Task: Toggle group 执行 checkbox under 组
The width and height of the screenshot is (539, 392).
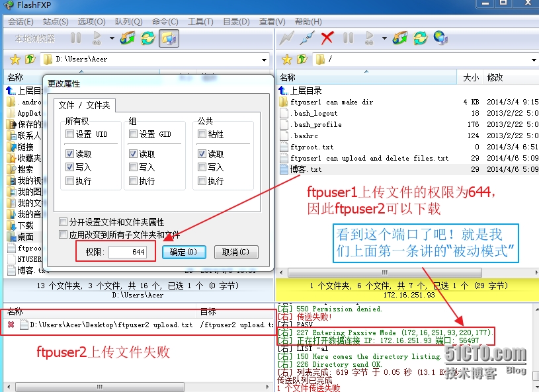Action: 134,180
